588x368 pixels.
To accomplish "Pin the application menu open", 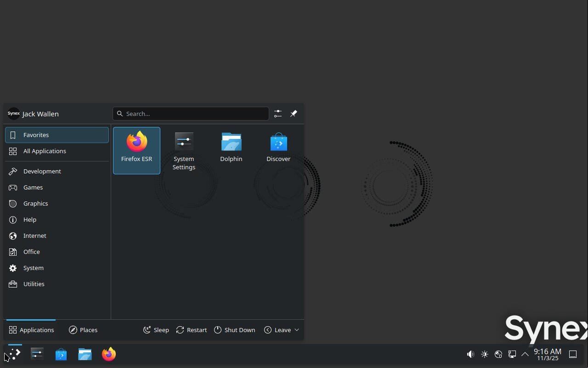I will (x=294, y=114).
